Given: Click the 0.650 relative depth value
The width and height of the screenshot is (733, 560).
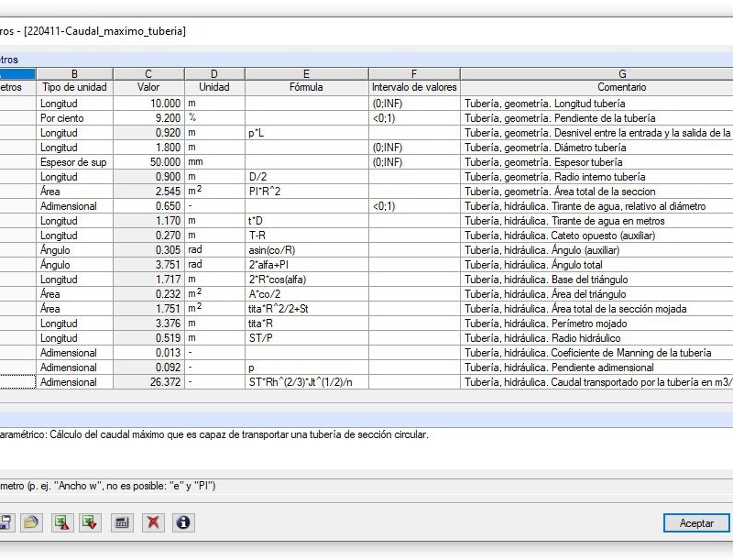Looking at the screenshot, I should [148, 206].
